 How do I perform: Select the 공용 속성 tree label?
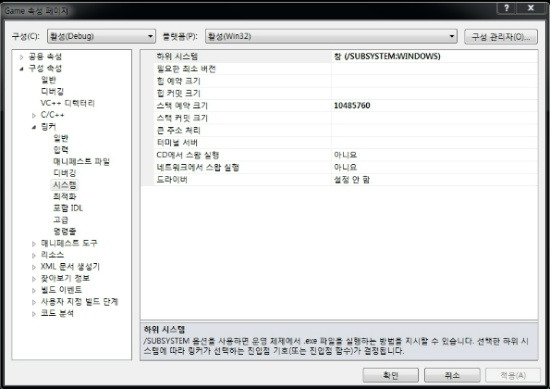(x=45, y=56)
